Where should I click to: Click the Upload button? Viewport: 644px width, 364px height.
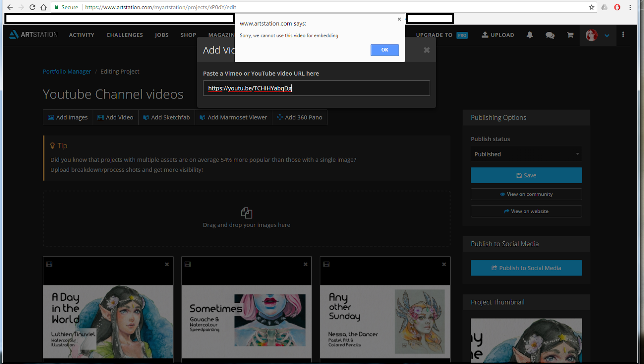click(498, 35)
